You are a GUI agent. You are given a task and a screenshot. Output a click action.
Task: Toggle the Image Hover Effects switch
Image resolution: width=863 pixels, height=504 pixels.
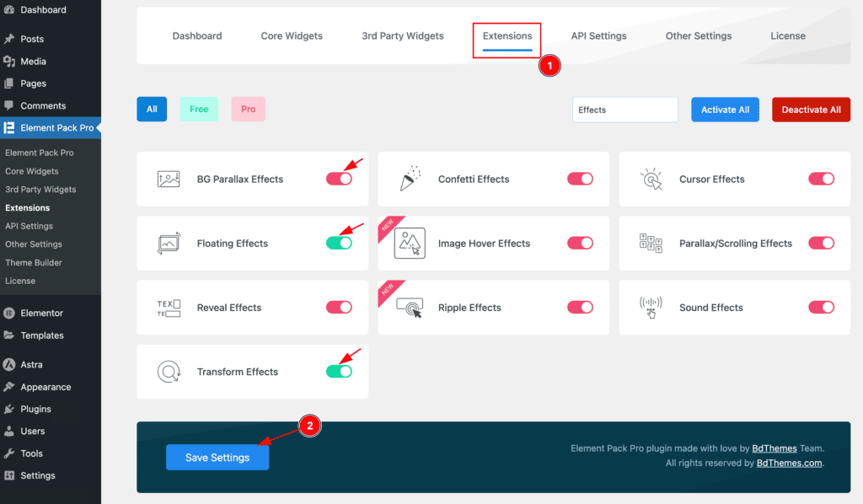580,243
